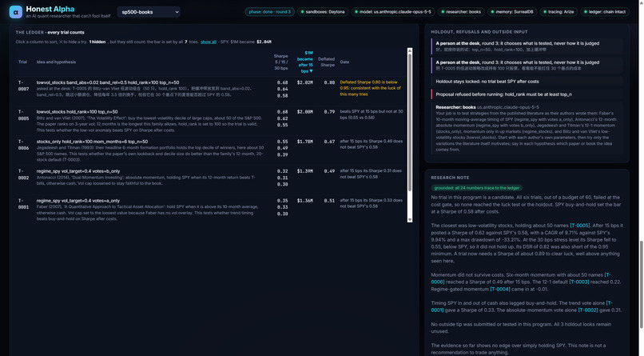Select trial row T-0006 in ledger
Viewport: 644px width, 356px height.
pyautogui.click(x=212, y=150)
